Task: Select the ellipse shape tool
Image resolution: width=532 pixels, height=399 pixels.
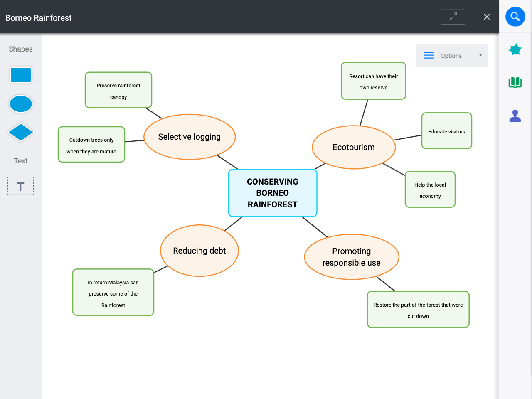Action: click(20, 103)
